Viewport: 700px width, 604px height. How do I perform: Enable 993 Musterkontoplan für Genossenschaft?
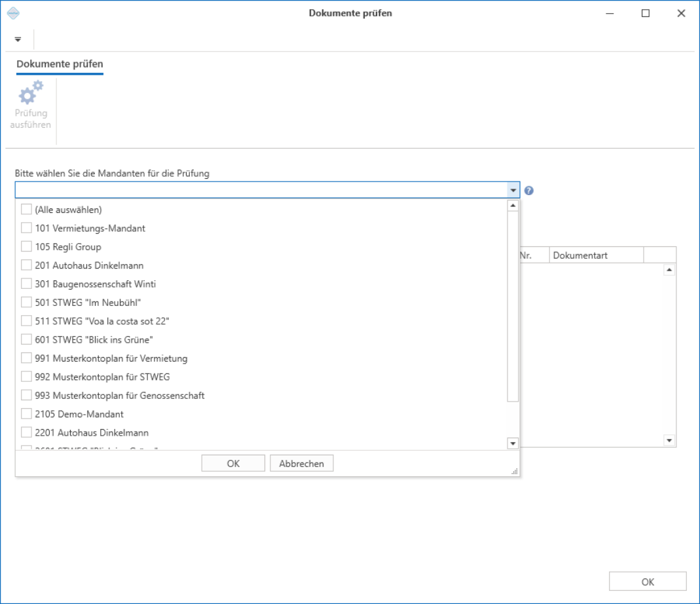(26, 396)
